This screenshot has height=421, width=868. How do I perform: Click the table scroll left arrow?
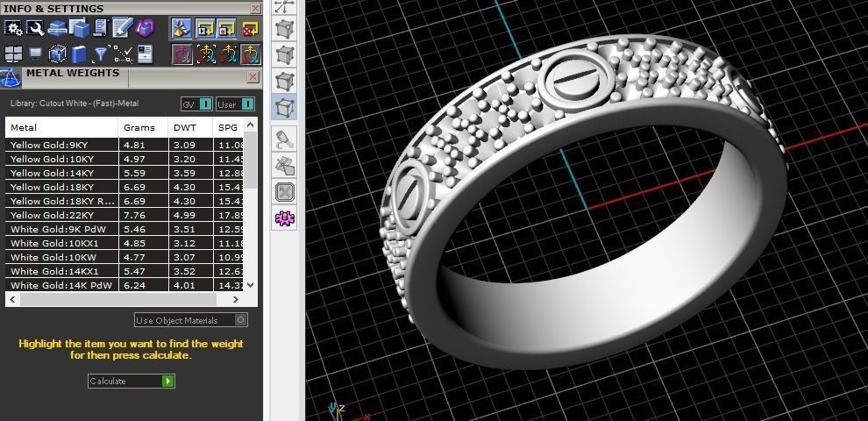tap(12, 299)
